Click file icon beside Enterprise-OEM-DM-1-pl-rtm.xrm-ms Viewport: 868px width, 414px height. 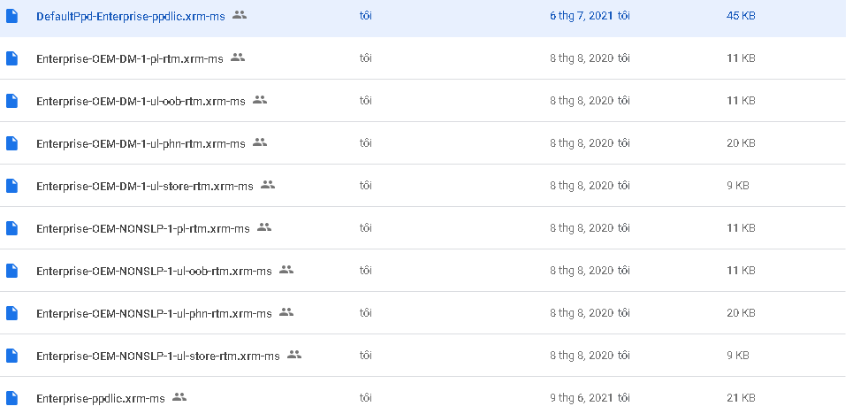(x=11, y=58)
